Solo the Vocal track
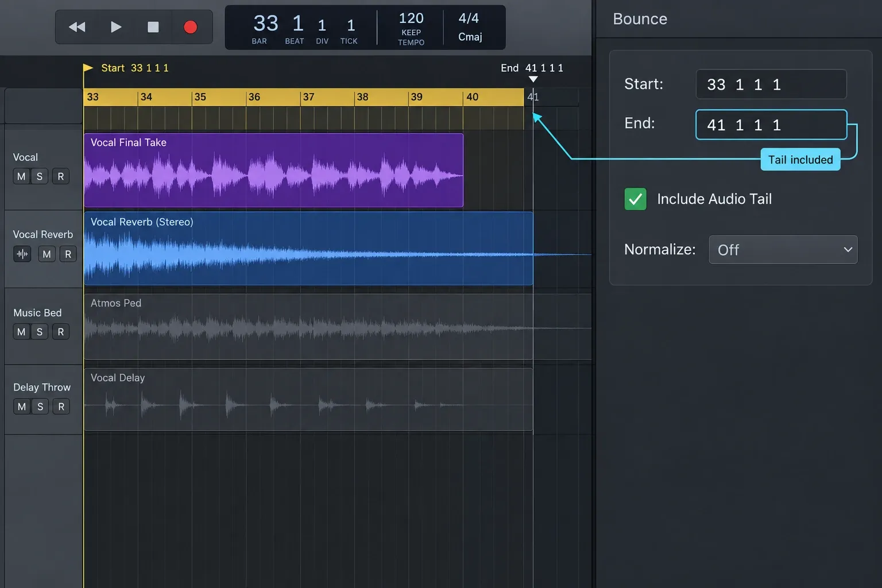The height and width of the screenshot is (588, 882). pyautogui.click(x=40, y=176)
